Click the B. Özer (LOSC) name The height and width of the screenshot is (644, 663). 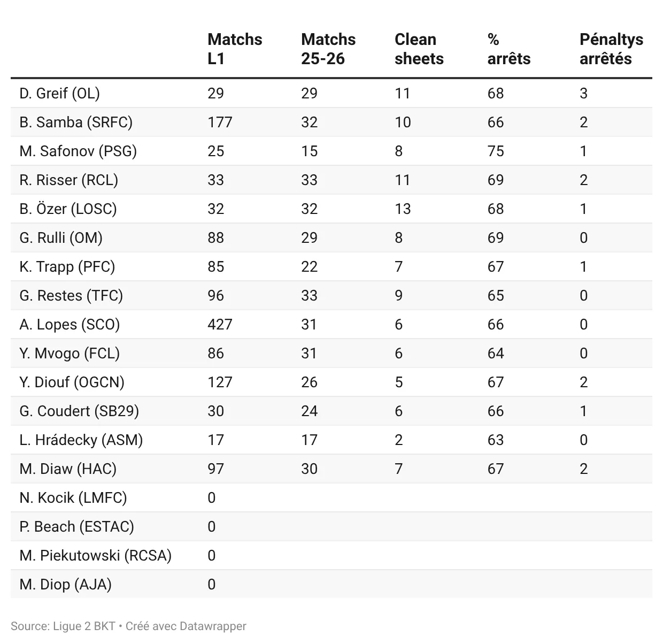coord(68,209)
